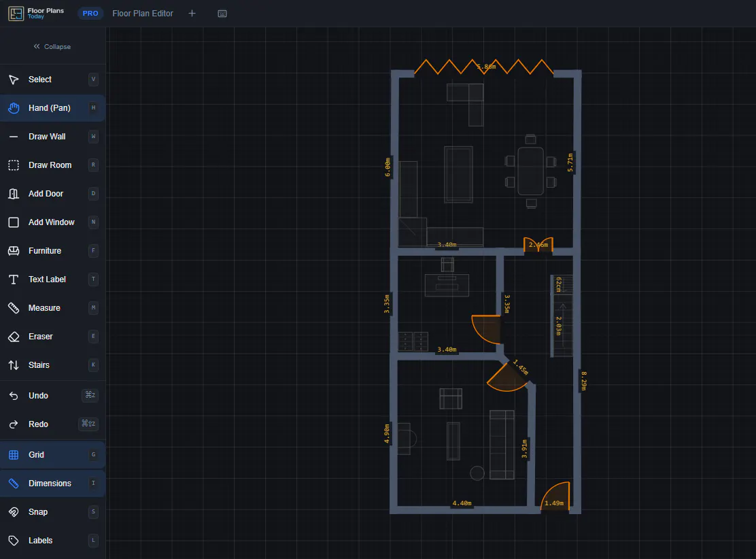
Task: Click the Floor Plans Today logo
Action: pos(36,14)
